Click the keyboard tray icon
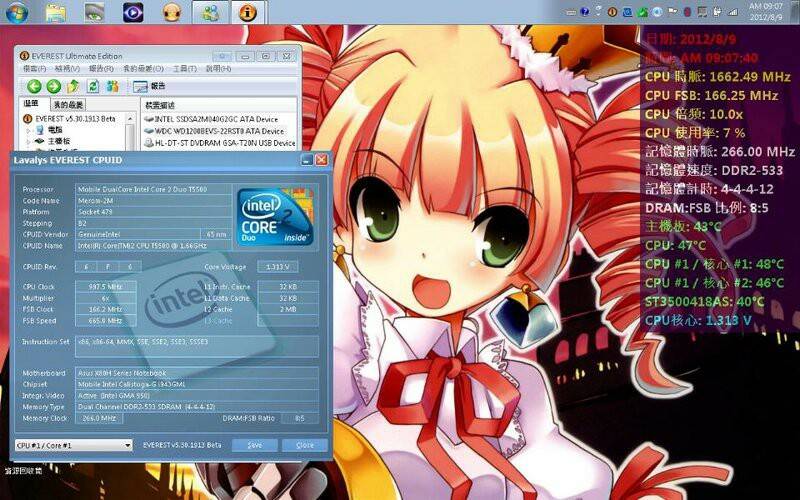 point(571,12)
